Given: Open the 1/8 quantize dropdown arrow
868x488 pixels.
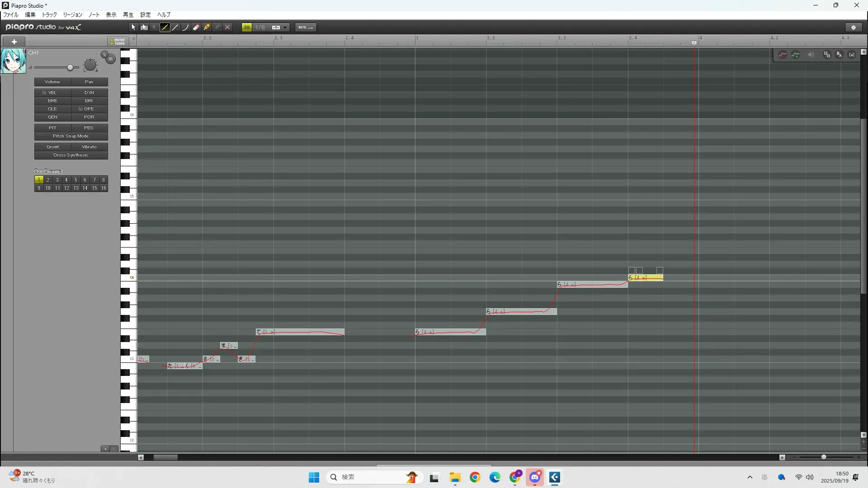Looking at the screenshot, I should coord(285,28).
